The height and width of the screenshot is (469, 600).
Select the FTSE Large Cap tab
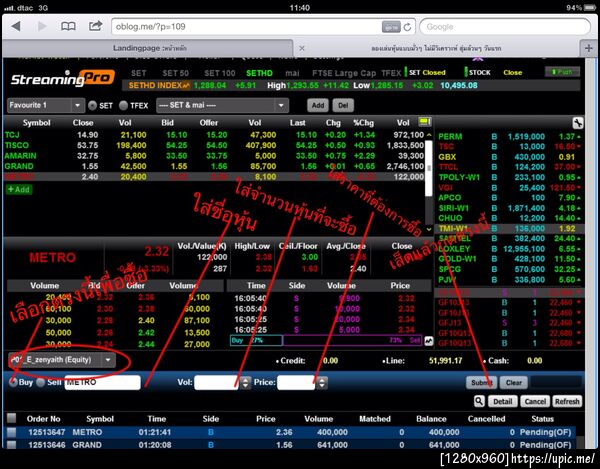[x=344, y=73]
